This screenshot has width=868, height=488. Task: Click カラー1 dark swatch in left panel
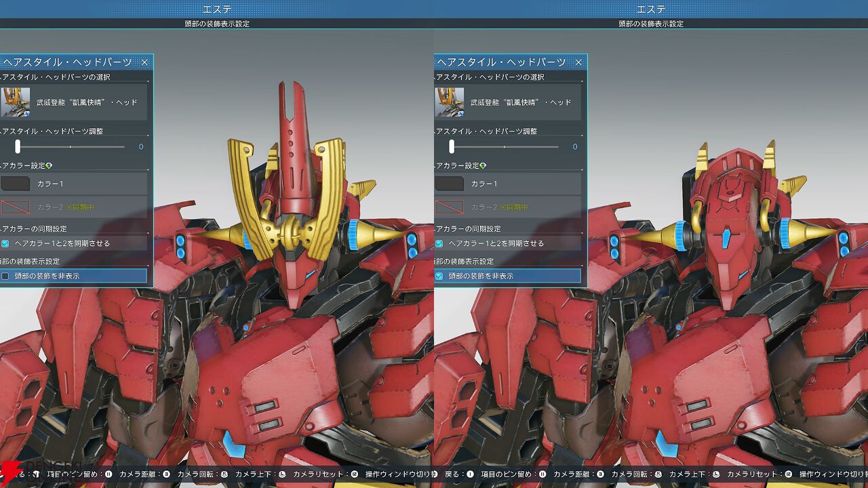click(x=15, y=184)
